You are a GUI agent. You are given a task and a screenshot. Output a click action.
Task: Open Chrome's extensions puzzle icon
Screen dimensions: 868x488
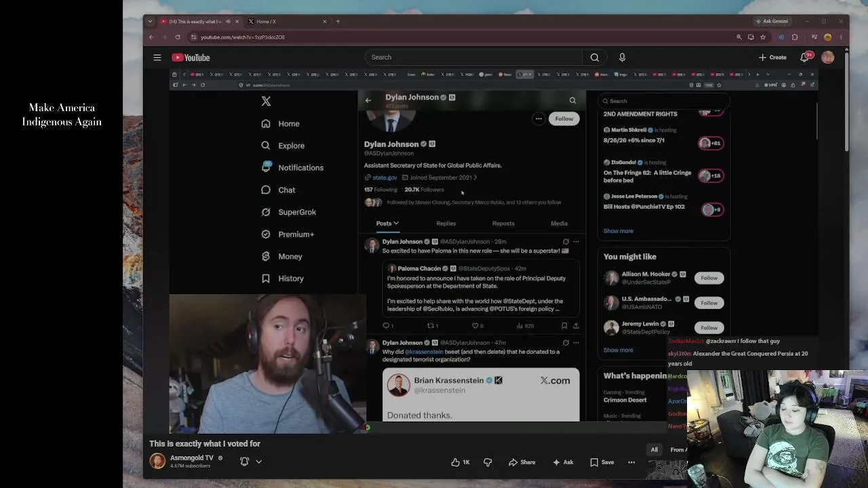(795, 37)
